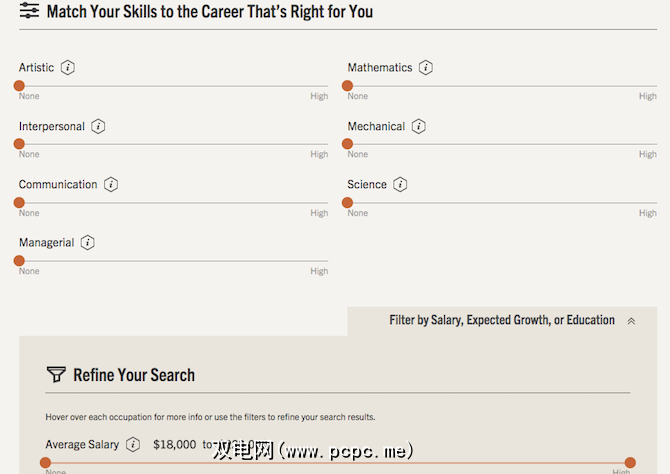Click the Interpersonal info icon
Viewport: 670px width, 474px height.
point(98,127)
